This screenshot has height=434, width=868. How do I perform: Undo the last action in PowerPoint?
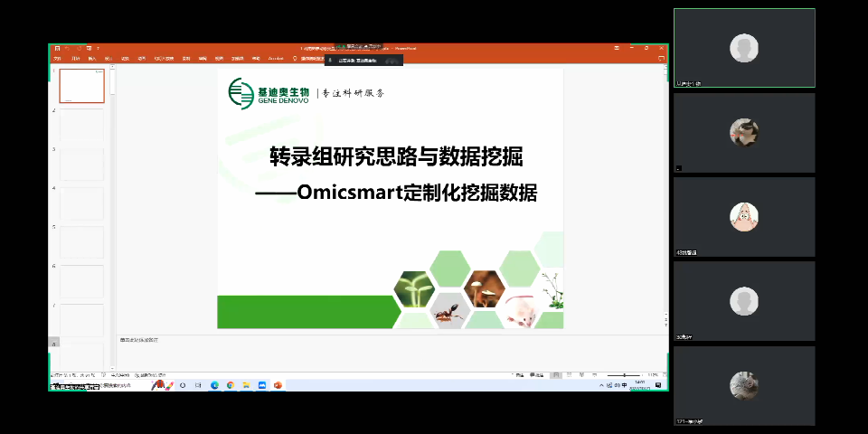click(68, 48)
